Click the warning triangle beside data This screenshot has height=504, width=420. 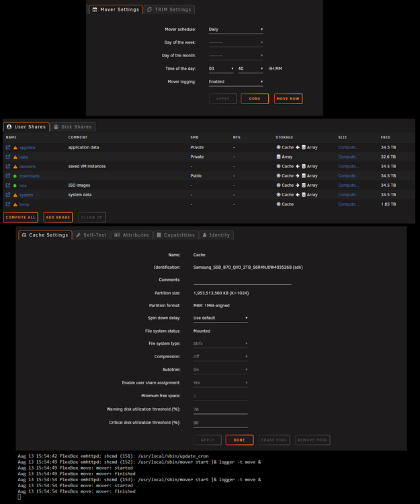15,157
